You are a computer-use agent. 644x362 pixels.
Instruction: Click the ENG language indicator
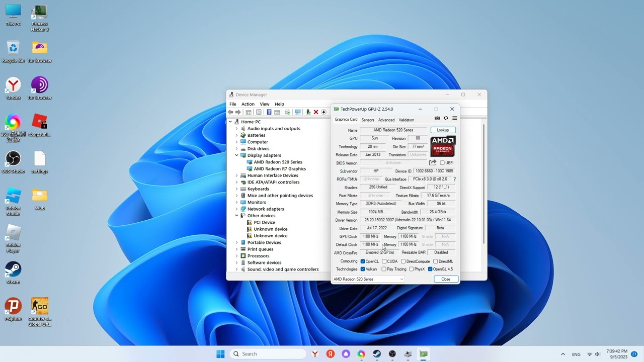pos(577,354)
